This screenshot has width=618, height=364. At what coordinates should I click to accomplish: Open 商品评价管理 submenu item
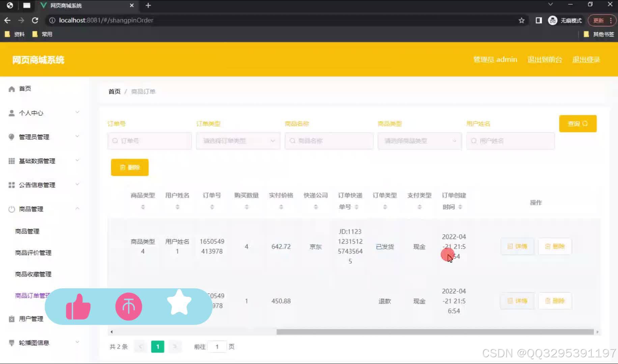click(33, 253)
